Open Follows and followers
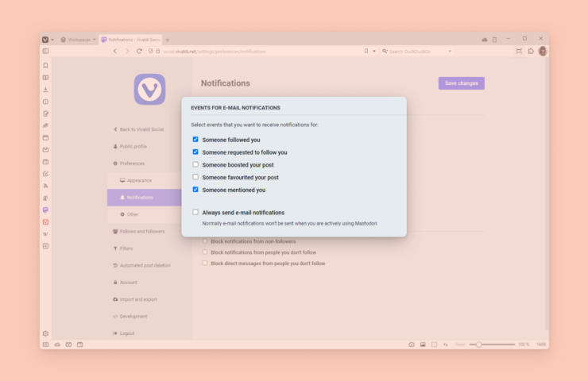The image size is (588, 381). pos(139,232)
